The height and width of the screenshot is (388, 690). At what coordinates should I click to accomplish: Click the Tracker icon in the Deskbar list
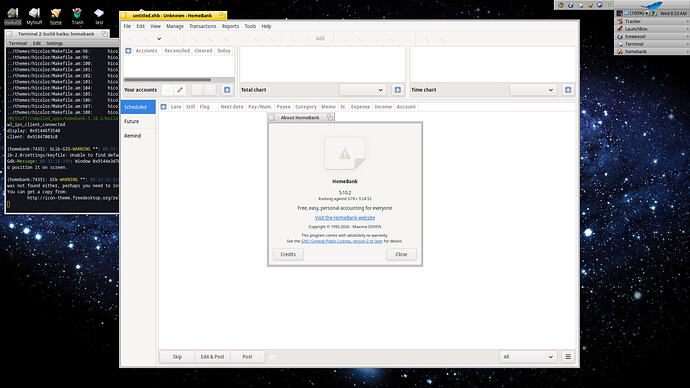[x=620, y=21]
